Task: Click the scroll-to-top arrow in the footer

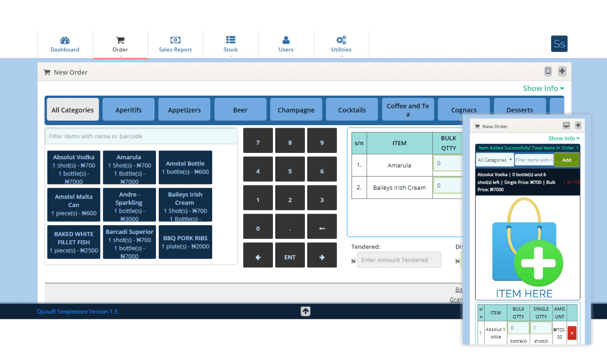Action: click(x=305, y=311)
